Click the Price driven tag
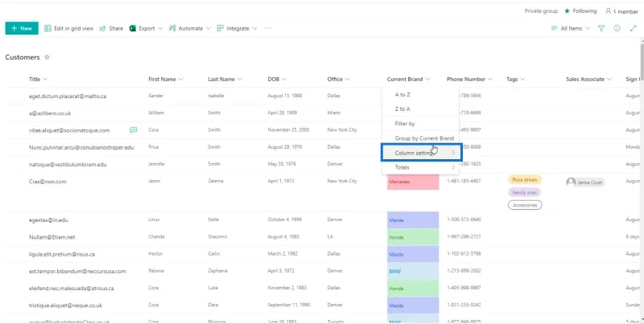 [x=525, y=179]
